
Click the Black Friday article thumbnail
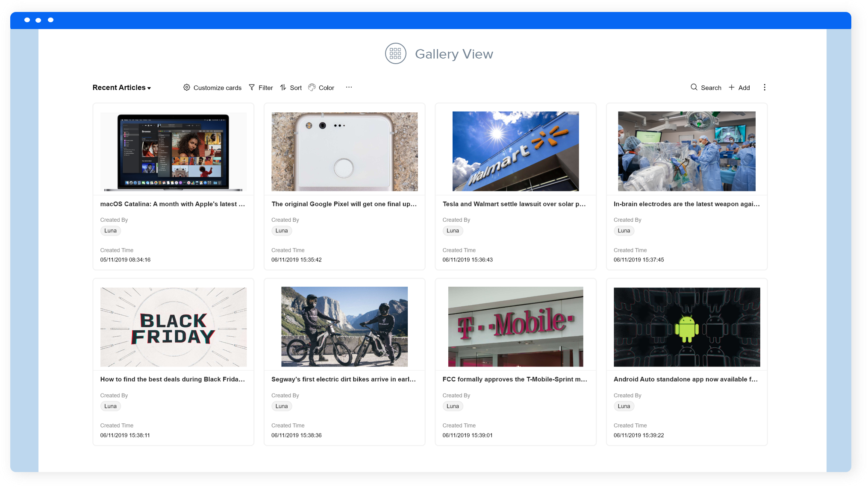173,327
